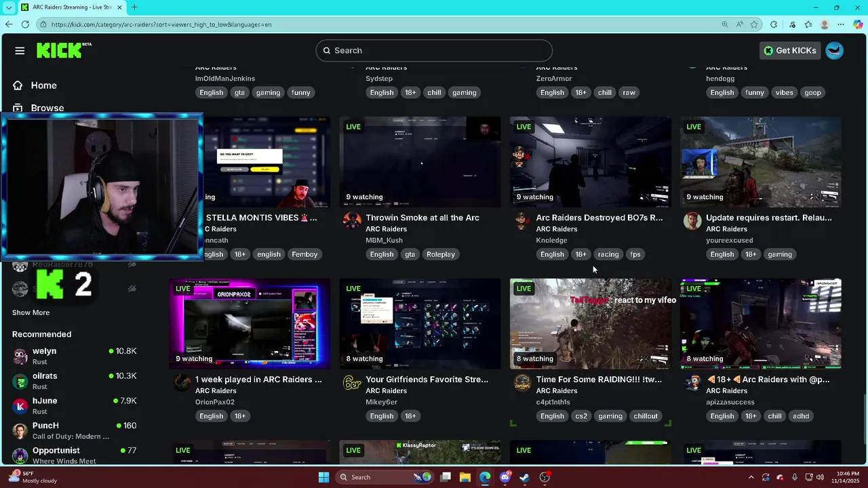Open Throwin Smoke at all the Arc thumbnail
This screenshot has height=488, width=868.
click(420, 162)
